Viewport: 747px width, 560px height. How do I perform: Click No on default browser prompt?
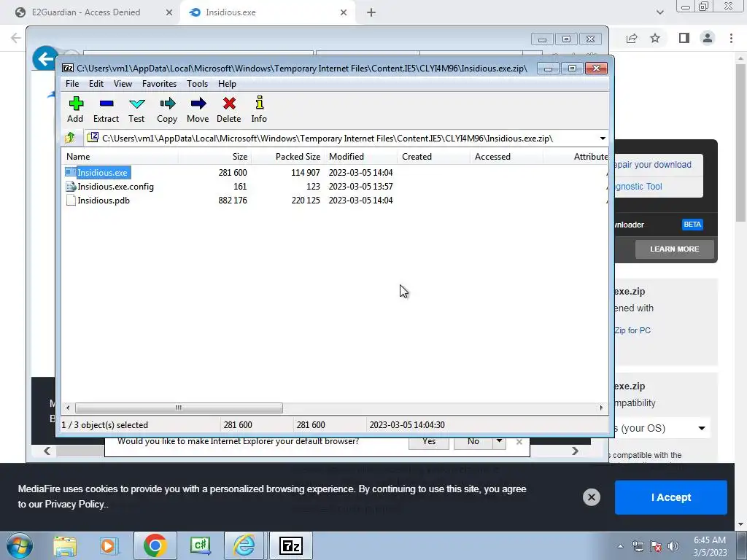tap(473, 443)
